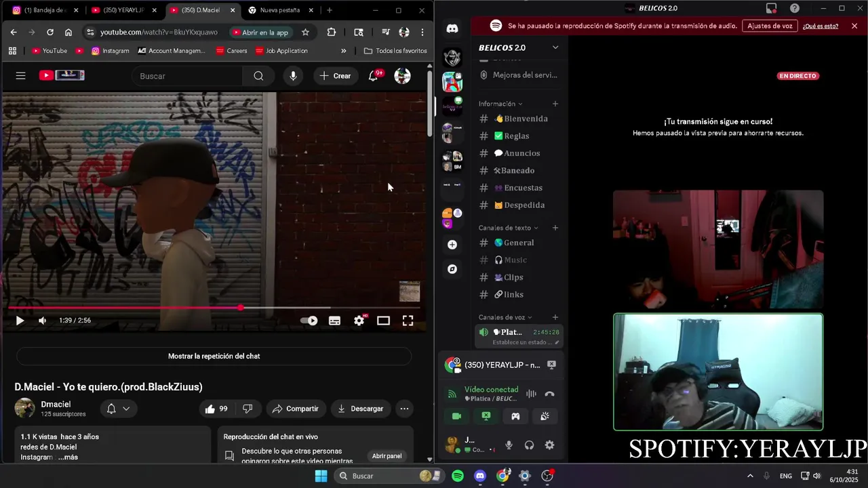Open the YouTube account avatar menu
868x488 pixels.
point(402,76)
